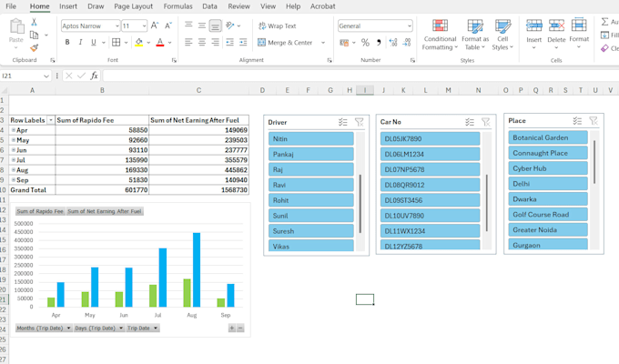The height and width of the screenshot is (364, 619).
Task: Apply Comma Style
Action: pos(378,42)
